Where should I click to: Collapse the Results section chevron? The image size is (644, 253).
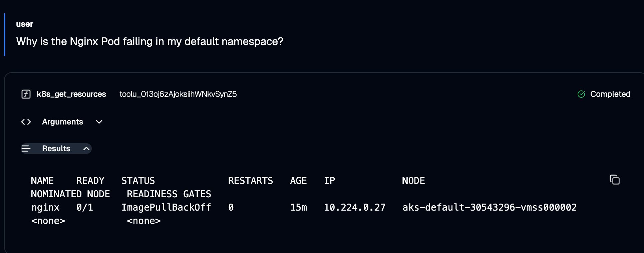(86, 149)
